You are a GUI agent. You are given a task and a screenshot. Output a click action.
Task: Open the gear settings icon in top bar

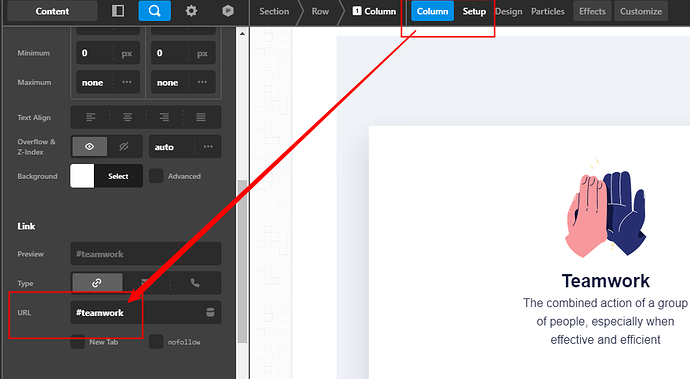[191, 11]
